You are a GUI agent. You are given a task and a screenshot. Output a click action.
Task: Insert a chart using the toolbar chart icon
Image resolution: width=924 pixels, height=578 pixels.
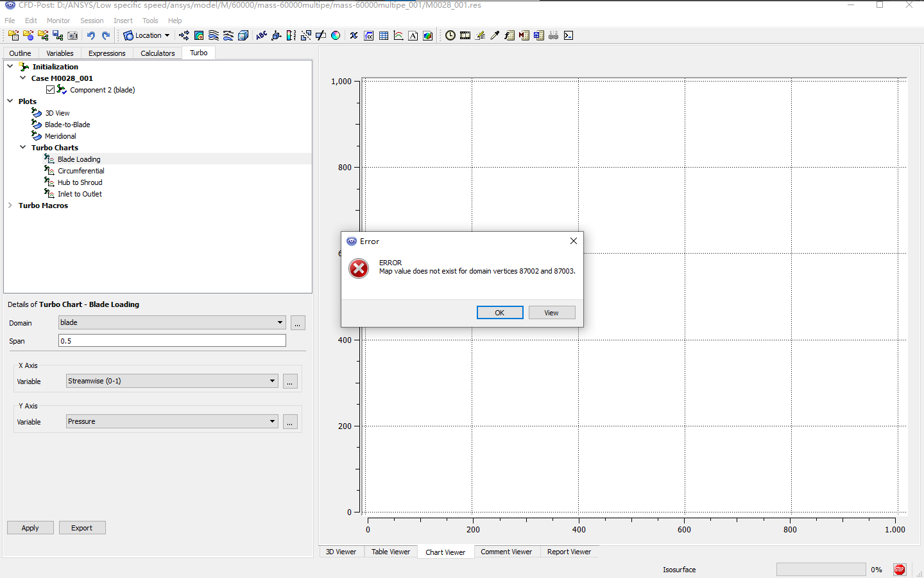(398, 35)
